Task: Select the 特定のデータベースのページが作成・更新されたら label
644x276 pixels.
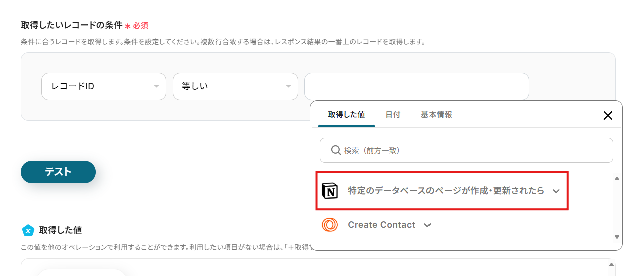Action: (446, 191)
